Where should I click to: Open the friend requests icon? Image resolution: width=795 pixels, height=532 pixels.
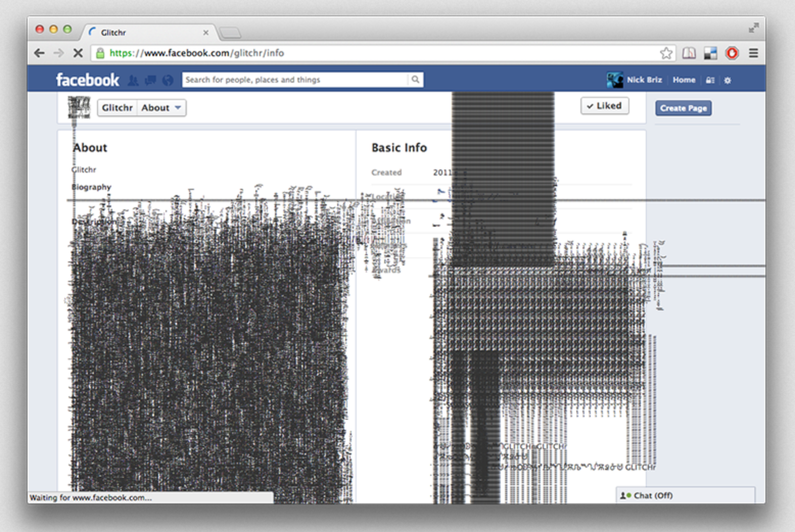pos(133,80)
